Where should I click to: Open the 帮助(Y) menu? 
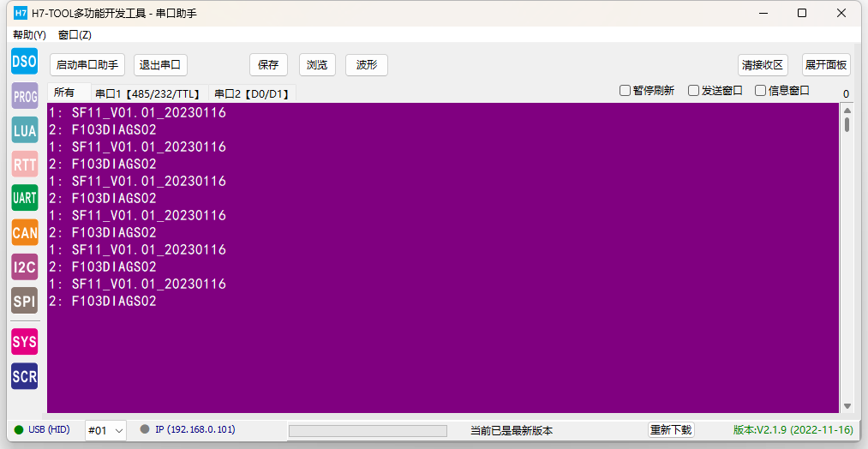[x=29, y=35]
